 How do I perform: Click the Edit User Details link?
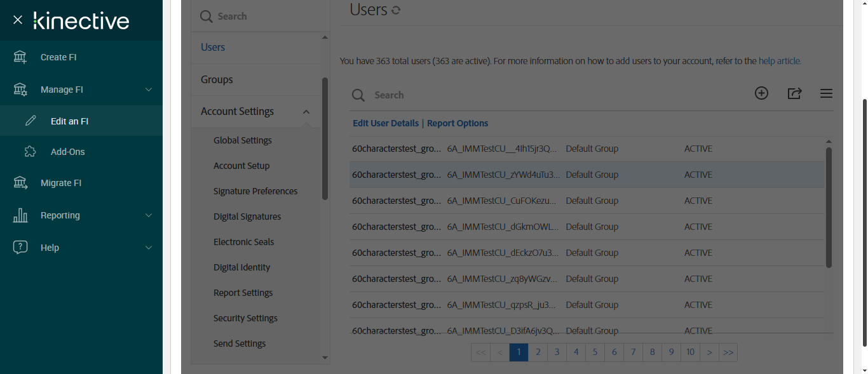click(386, 123)
